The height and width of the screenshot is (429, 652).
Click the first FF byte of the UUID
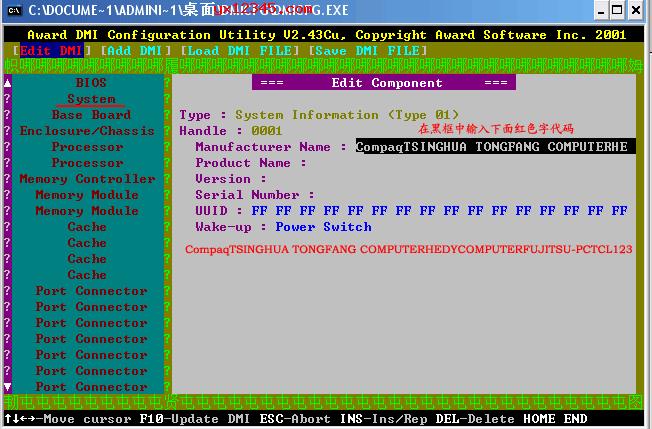tap(259, 210)
